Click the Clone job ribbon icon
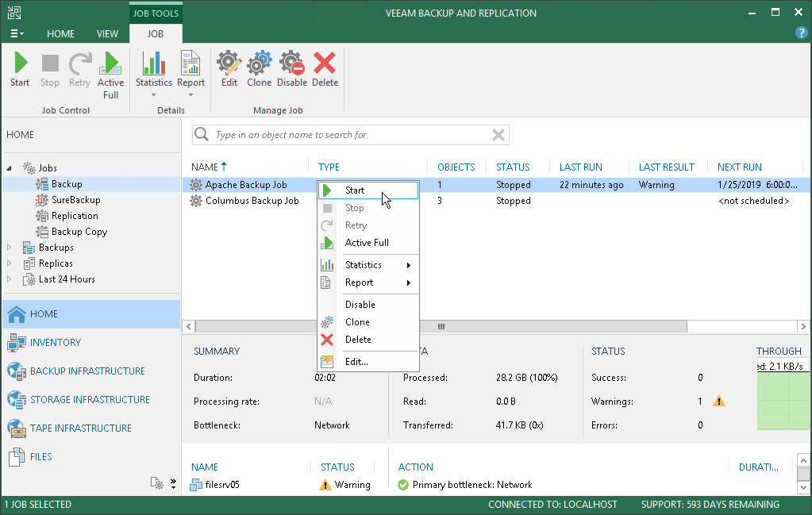 pos(259,69)
